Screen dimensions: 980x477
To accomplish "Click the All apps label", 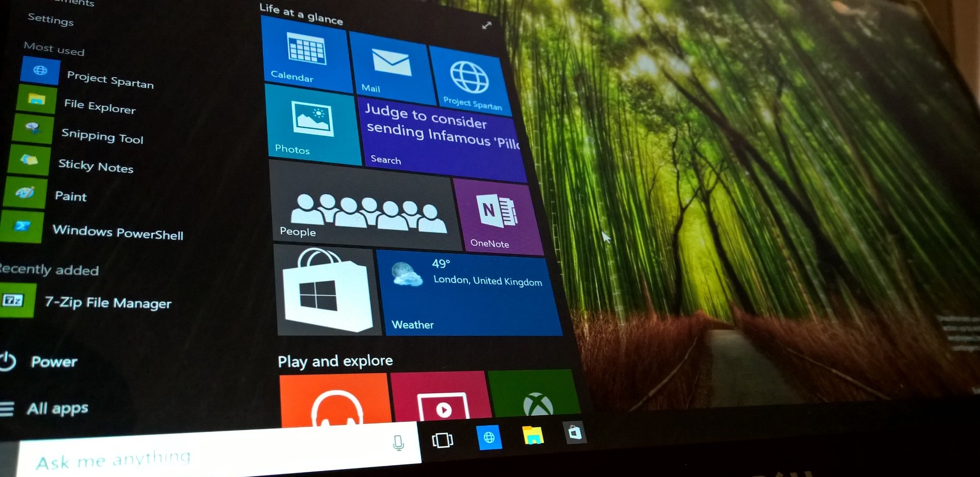I will click(57, 409).
